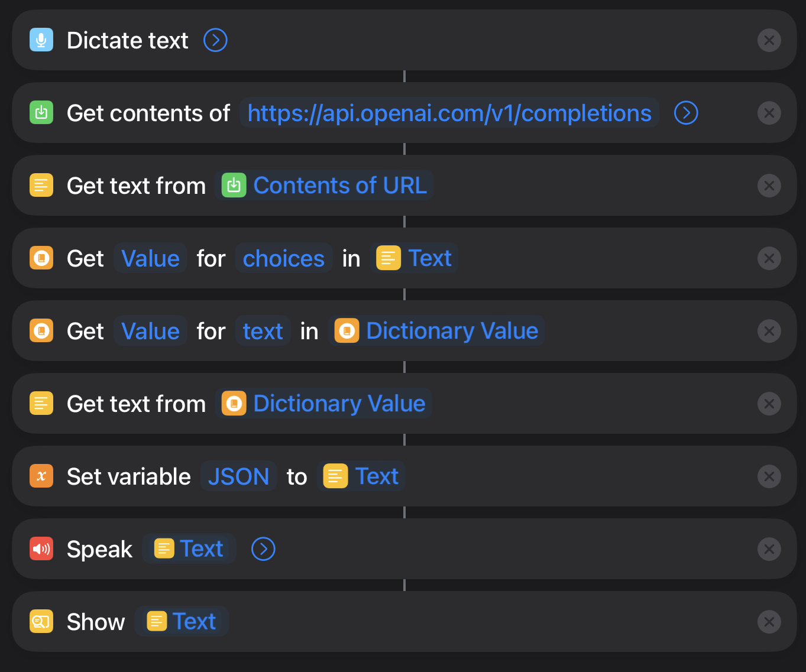Viewport: 806px width, 672px height.
Task: Click the text icon on Get text from action
Action: click(x=41, y=185)
